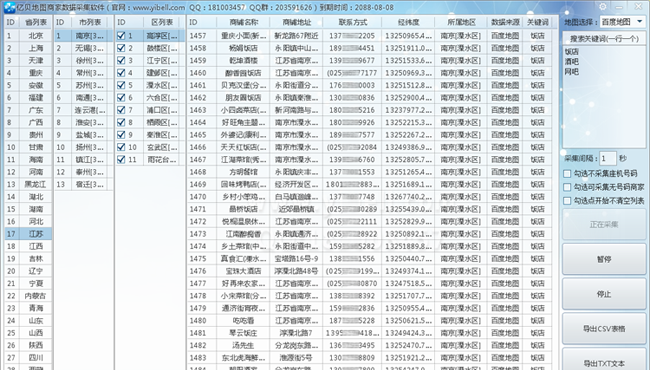Select 方明餐馆 shop name cell
Viewport: 650px width, 370px height.
point(243,172)
